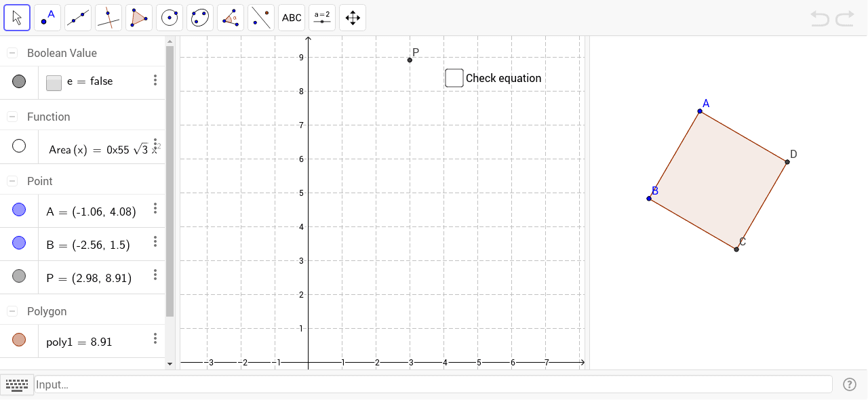Click the Undo arrow
Image resolution: width=868 pixels, height=400 pixels.
pos(820,18)
